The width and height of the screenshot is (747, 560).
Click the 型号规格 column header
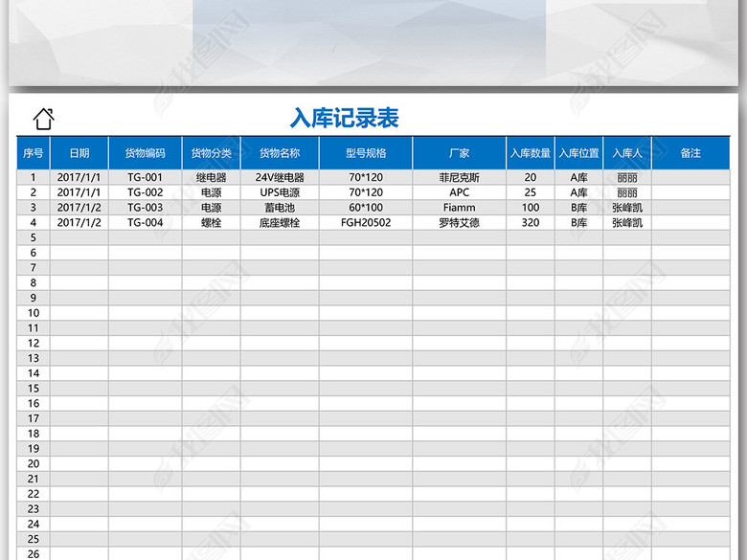pyautogui.click(x=366, y=153)
